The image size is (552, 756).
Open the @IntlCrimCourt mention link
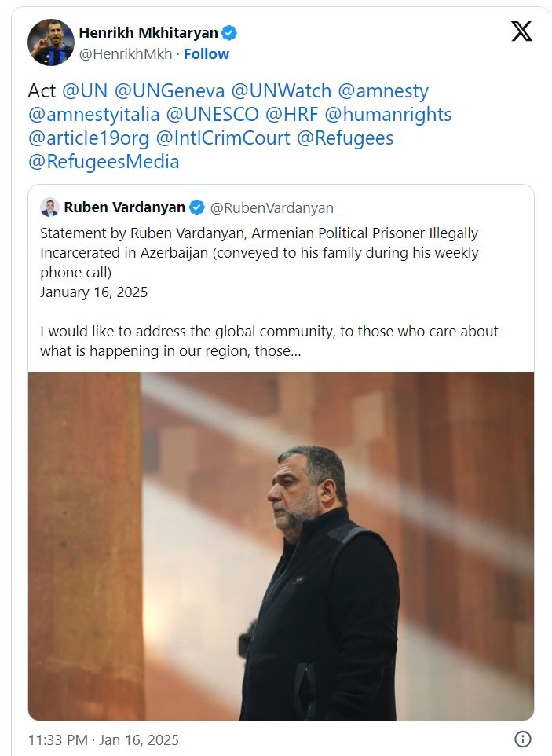click(x=223, y=138)
